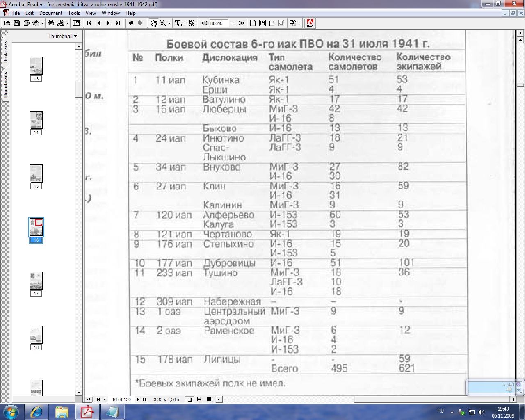Viewport: 525px width, 420px height.
Task: Click the '16 of 130' page number field
Action: click(x=121, y=399)
